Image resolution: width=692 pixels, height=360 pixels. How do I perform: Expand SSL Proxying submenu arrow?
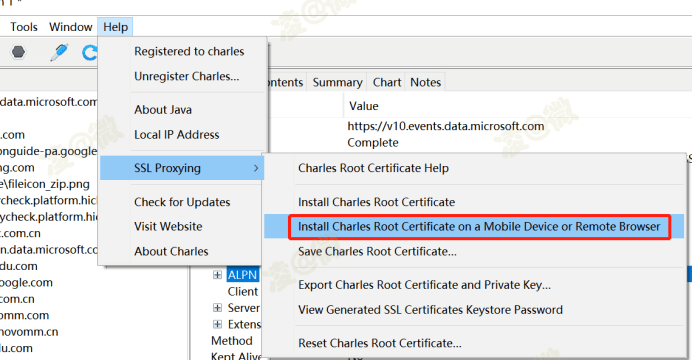point(256,168)
